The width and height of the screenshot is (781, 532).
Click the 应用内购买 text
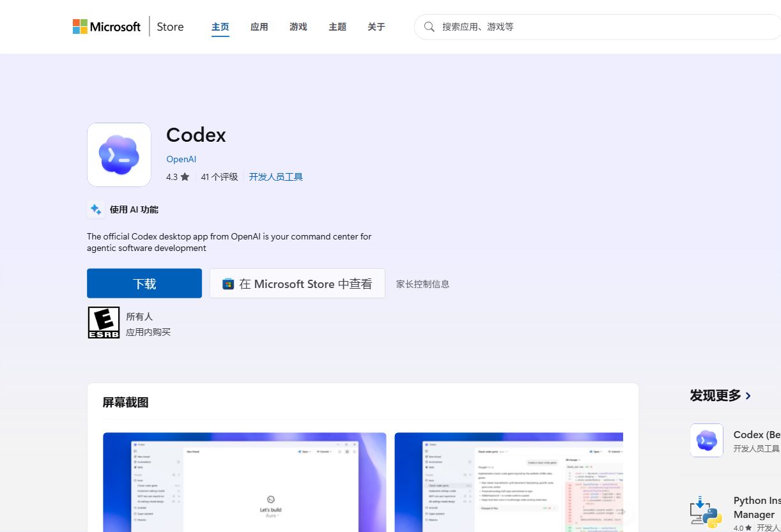tap(148, 332)
